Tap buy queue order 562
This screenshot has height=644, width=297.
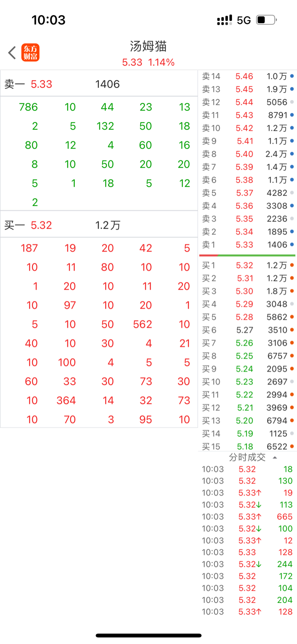(x=143, y=325)
